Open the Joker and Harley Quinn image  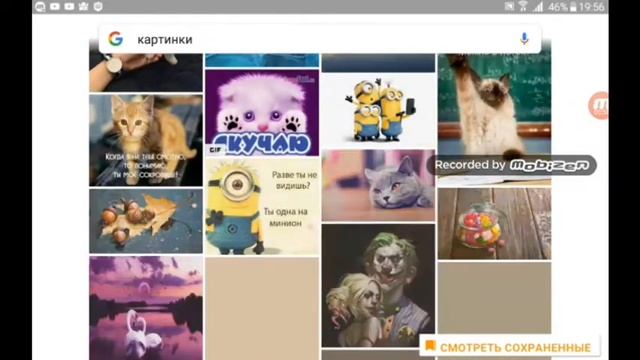click(x=378, y=285)
